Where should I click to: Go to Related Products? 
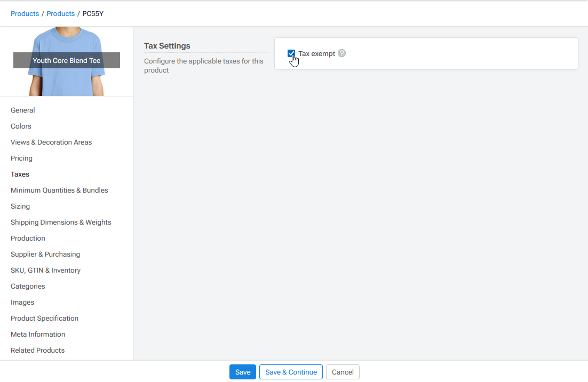coord(37,350)
